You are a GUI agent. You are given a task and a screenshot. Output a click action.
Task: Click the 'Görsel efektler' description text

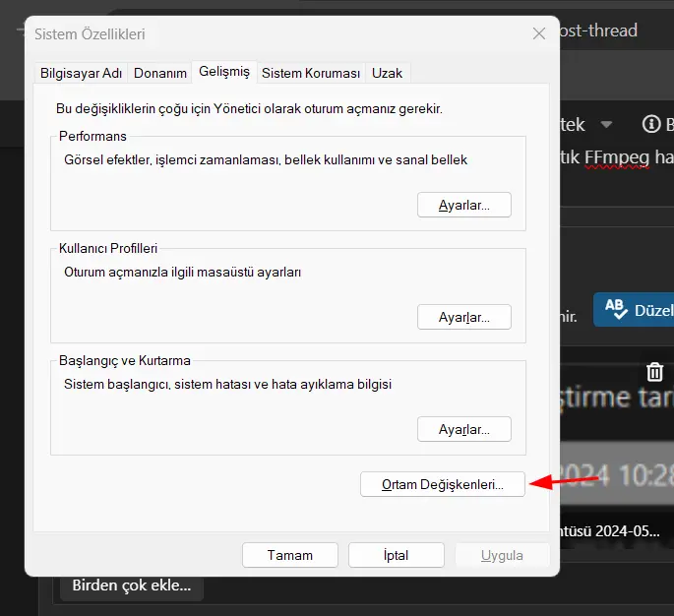click(266, 160)
